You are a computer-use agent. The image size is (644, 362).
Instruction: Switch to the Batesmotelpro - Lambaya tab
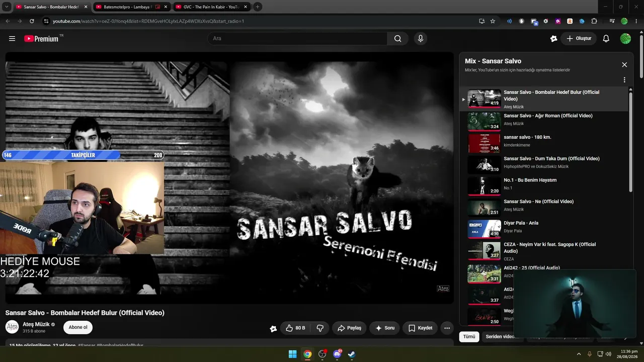pos(127,7)
